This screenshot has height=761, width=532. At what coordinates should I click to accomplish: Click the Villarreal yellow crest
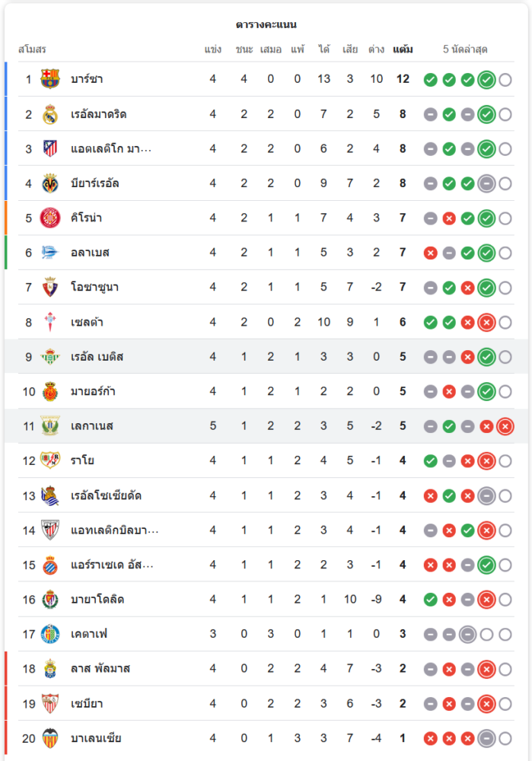[50, 183]
